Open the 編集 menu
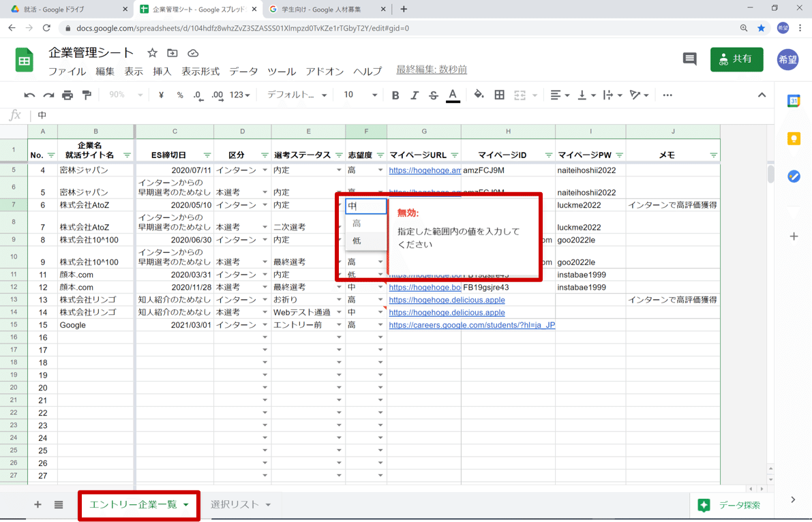 click(104, 72)
